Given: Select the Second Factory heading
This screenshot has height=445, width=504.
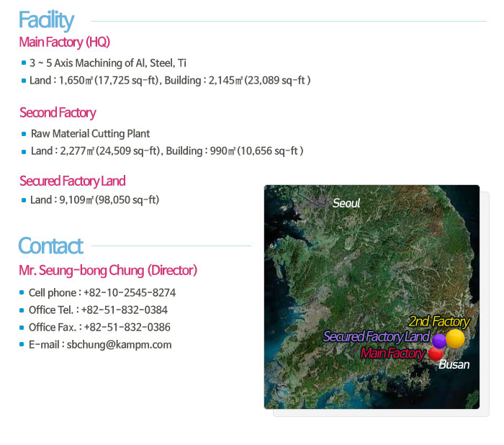Looking at the screenshot, I should point(58,112).
